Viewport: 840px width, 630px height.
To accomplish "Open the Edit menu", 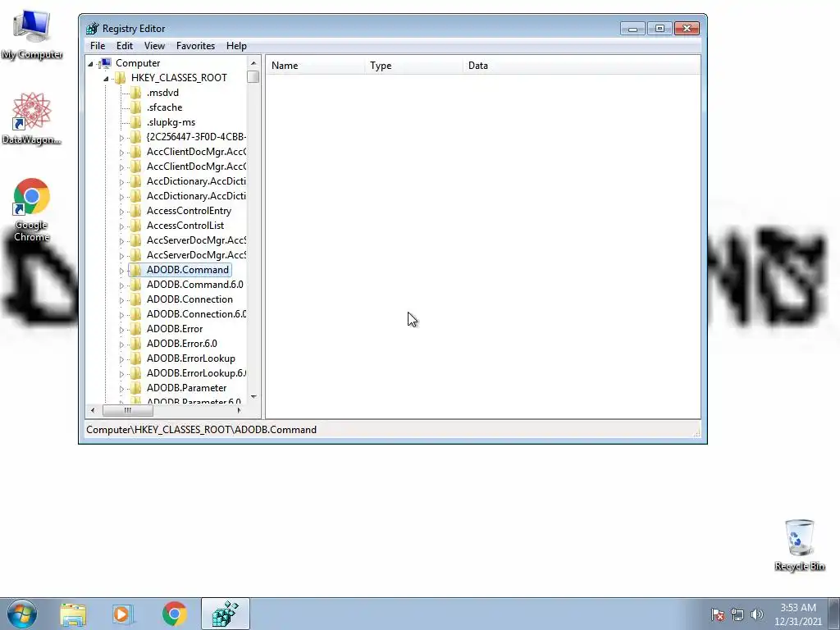I will (125, 46).
